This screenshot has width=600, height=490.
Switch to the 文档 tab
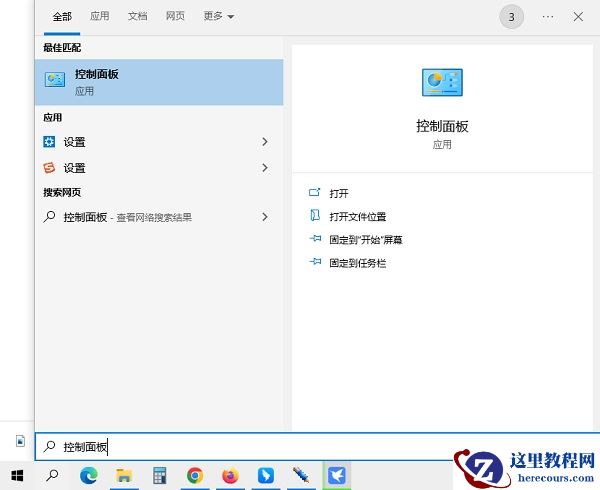(137, 16)
